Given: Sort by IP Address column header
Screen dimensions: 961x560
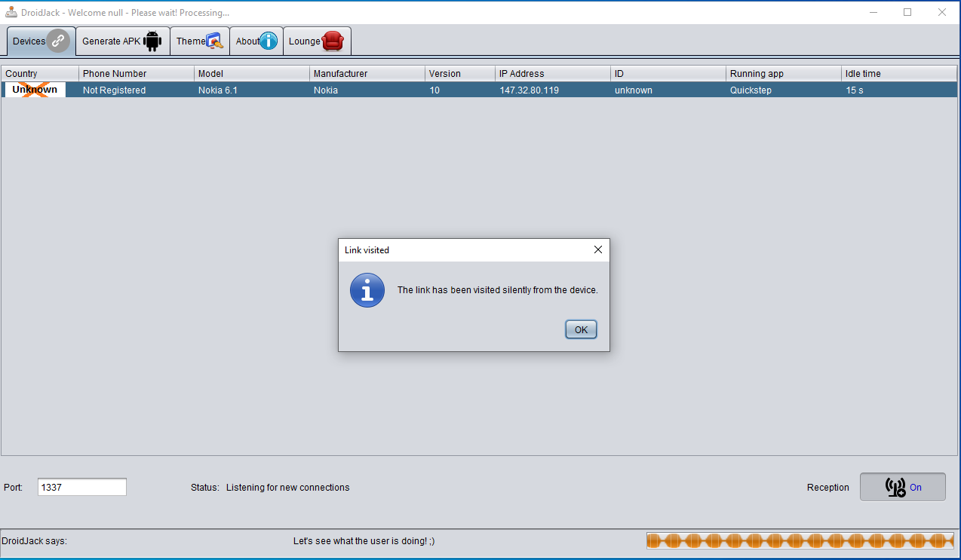Looking at the screenshot, I should 553,73.
